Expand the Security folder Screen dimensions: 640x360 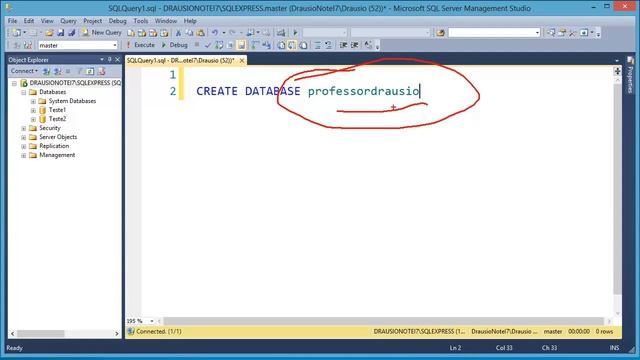tap(24, 128)
